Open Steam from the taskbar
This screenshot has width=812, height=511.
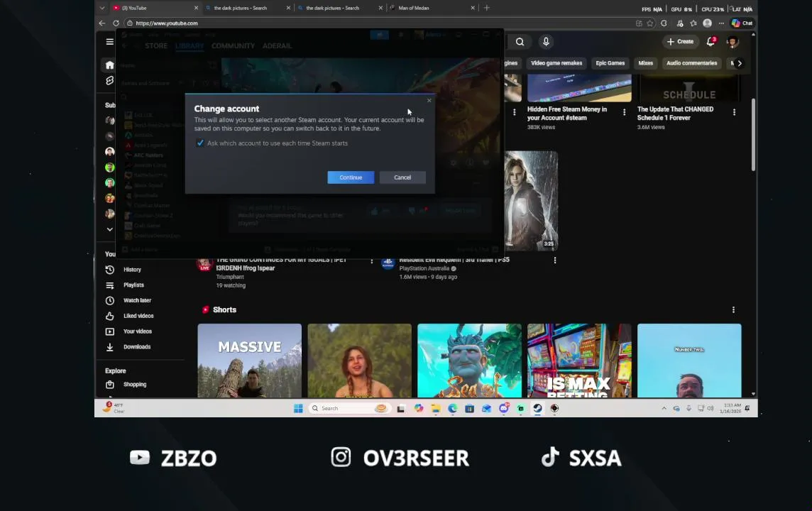537,409
